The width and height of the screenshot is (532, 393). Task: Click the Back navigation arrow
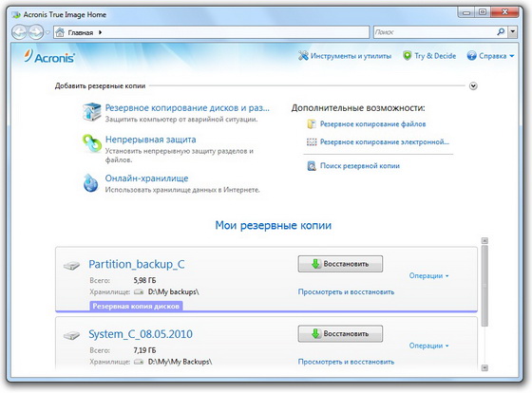[20, 32]
